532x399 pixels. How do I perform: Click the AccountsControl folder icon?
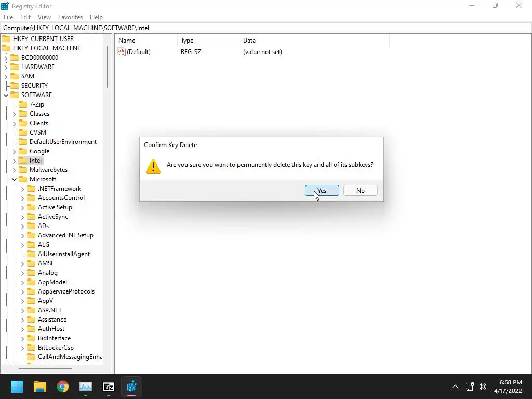tap(31, 198)
